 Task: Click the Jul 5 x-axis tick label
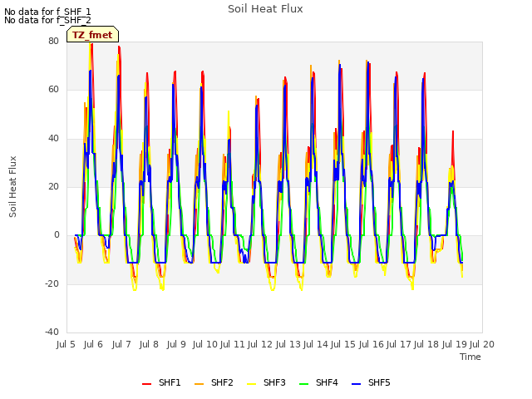[x=66, y=344]
